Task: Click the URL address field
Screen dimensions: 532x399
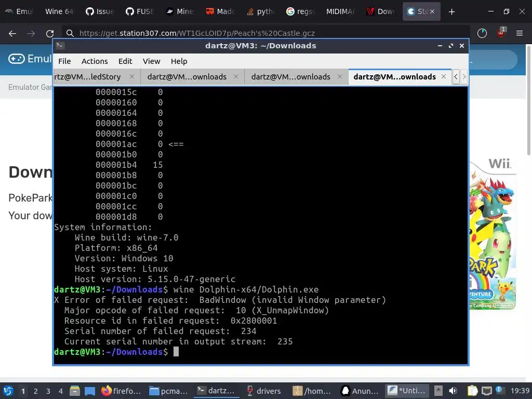Action: click(267, 33)
